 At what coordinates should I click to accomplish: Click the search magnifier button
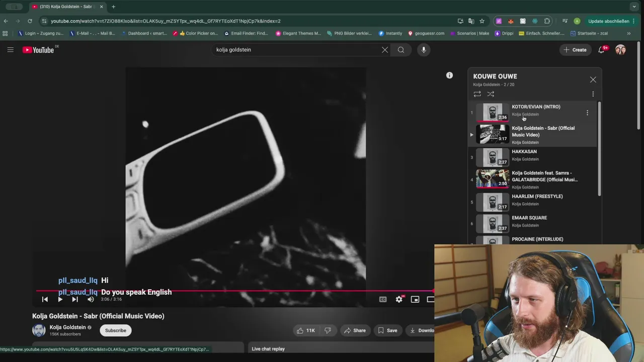[401, 50]
